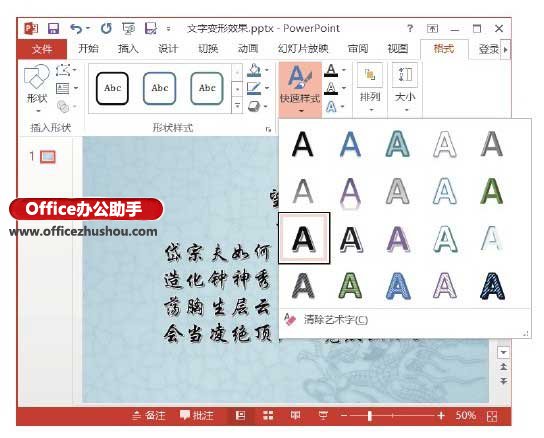Image resolution: width=544 pixels, height=438 pixels.
Task: Open the Shape Fill paint bucket
Action: 254,70
